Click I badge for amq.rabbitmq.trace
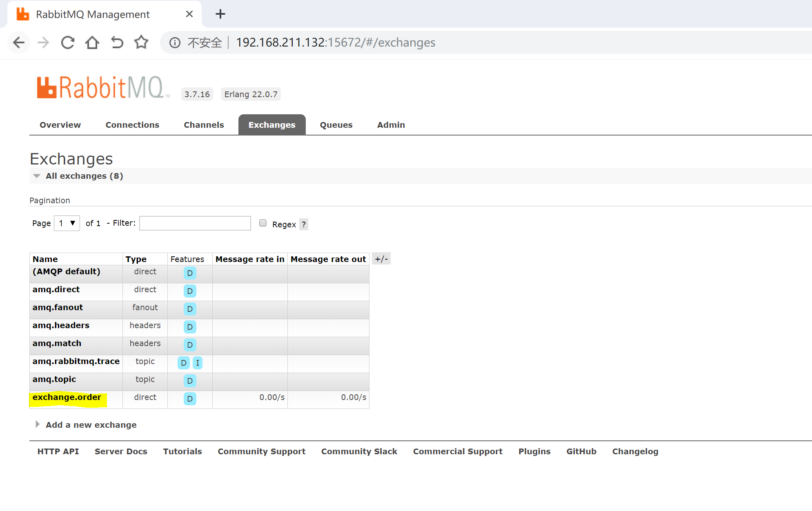Image resolution: width=812 pixels, height=511 pixels. (198, 363)
